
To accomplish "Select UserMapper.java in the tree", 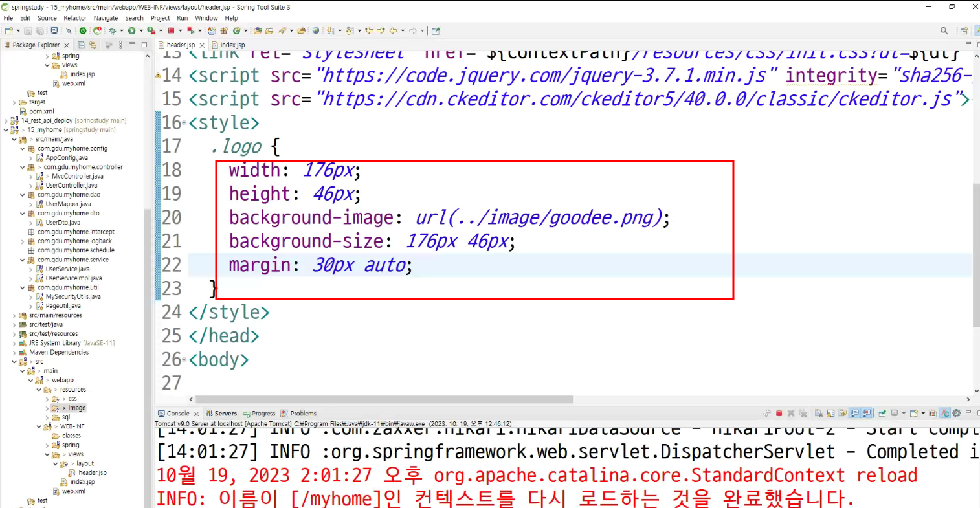I will (x=68, y=204).
